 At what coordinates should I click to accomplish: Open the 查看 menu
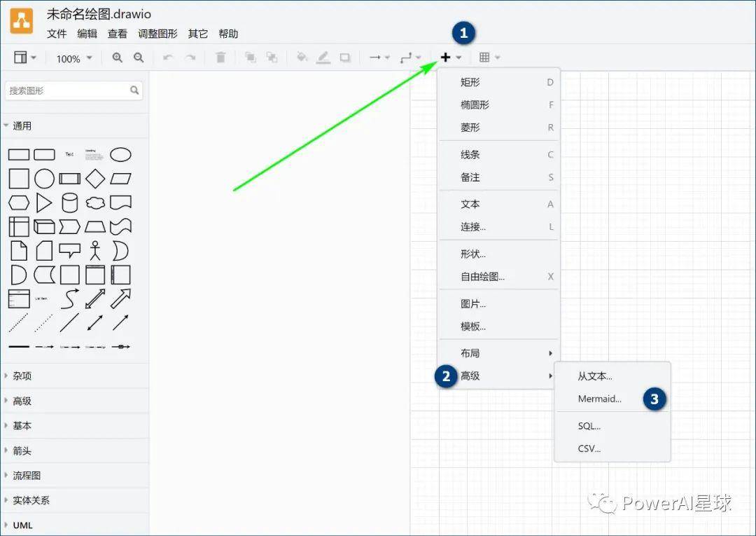point(117,34)
